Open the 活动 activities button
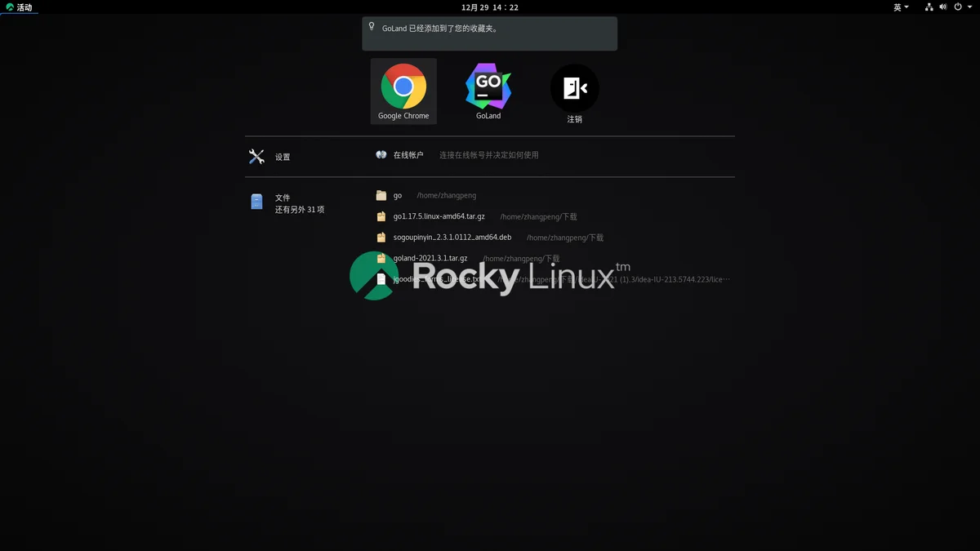 [x=20, y=7]
